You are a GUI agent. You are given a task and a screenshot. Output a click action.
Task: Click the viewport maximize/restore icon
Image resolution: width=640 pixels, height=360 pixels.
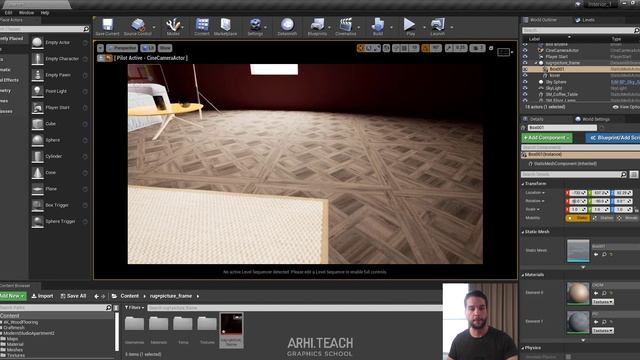pyautogui.click(x=491, y=48)
